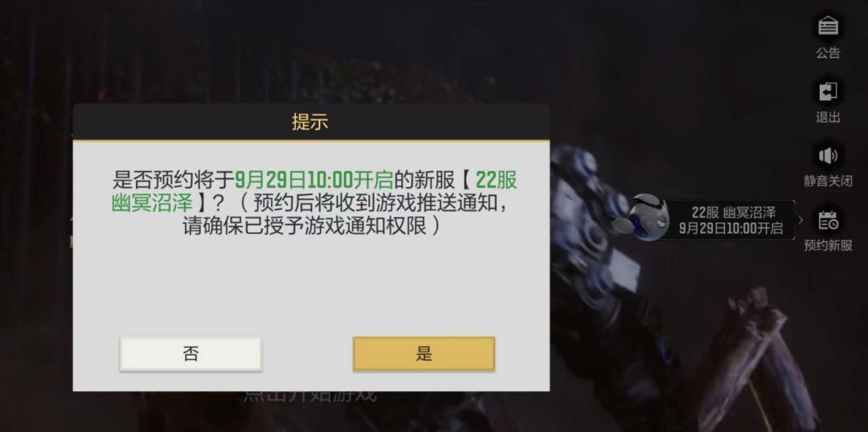Select the 22服 幽冥沼泽 tooltip title
This screenshot has height=432, width=868.
pos(734,213)
